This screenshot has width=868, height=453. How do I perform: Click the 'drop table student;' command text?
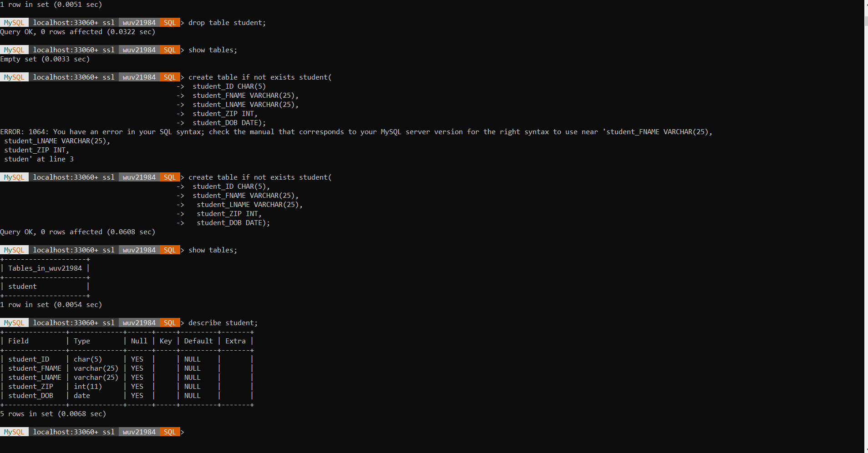227,23
